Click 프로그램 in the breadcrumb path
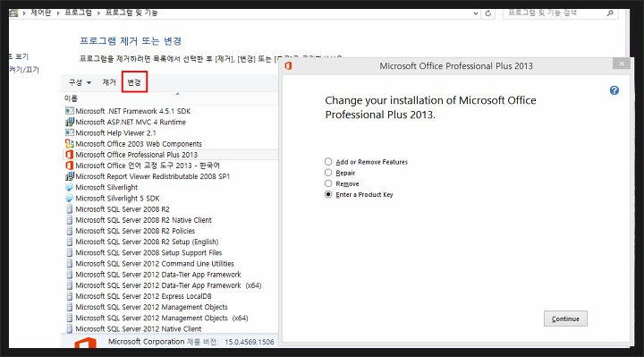 pos(78,13)
